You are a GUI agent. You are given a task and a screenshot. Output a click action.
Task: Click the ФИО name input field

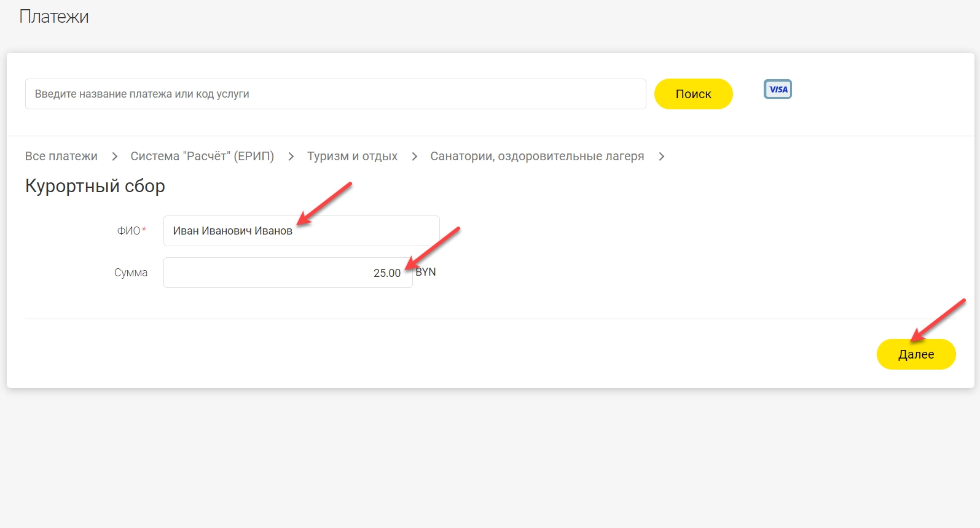(x=301, y=231)
